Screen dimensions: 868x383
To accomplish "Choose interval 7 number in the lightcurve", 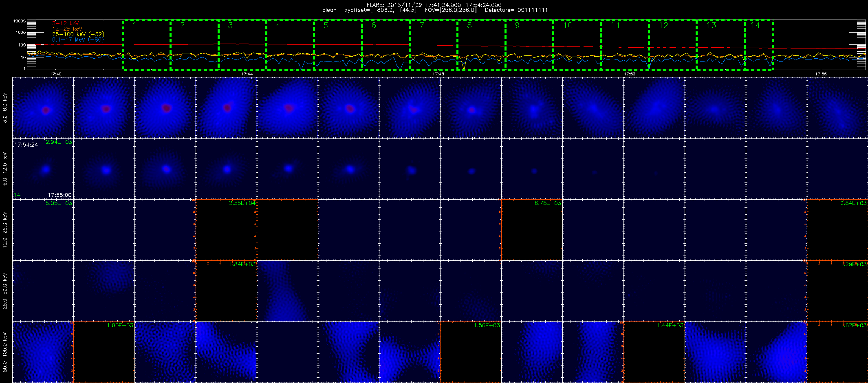I will [x=422, y=25].
